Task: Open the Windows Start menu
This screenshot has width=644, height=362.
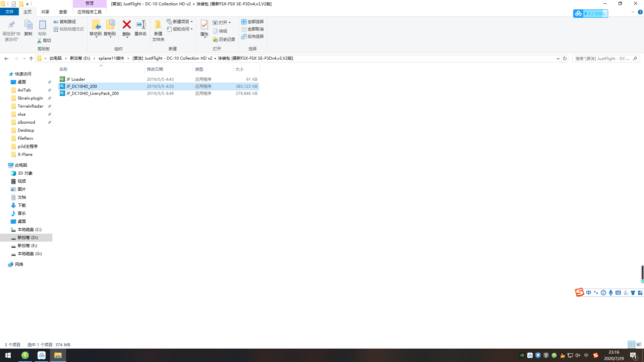Action: click(8, 355)
